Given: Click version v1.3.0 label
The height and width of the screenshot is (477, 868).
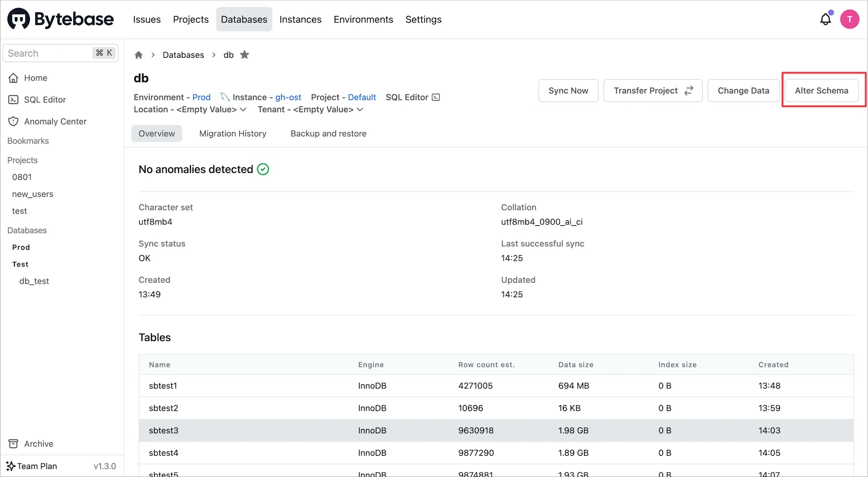Looking at the screenshot, I should coord(104,466).
